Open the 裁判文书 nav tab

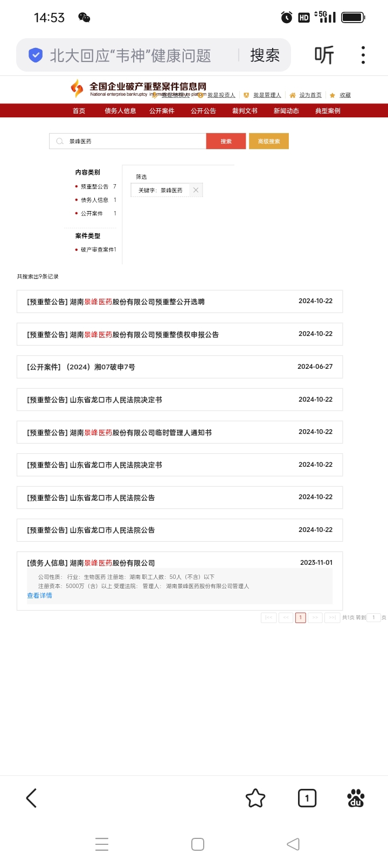click(x=245, y=111)
